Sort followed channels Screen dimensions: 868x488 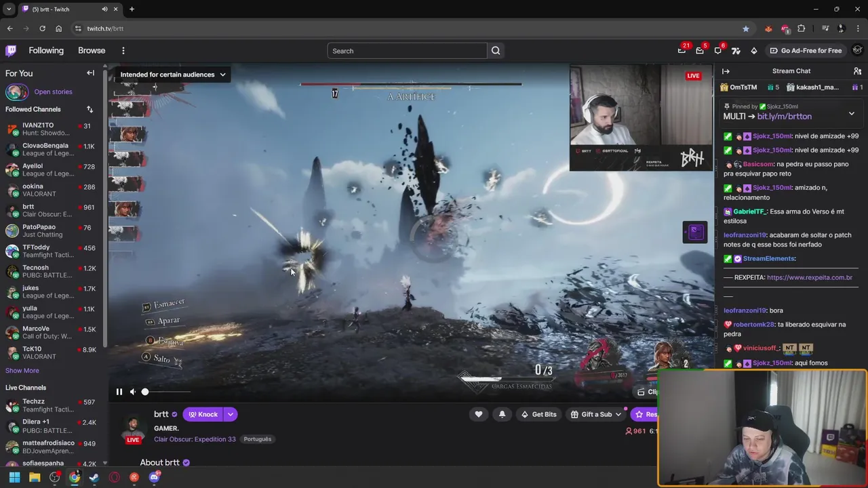tap(90, 109)
